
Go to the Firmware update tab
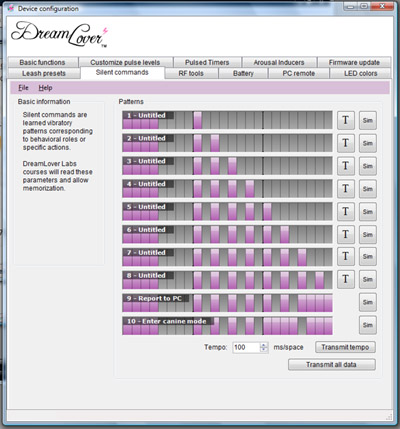pyautogui.click(x=354, y=62)
